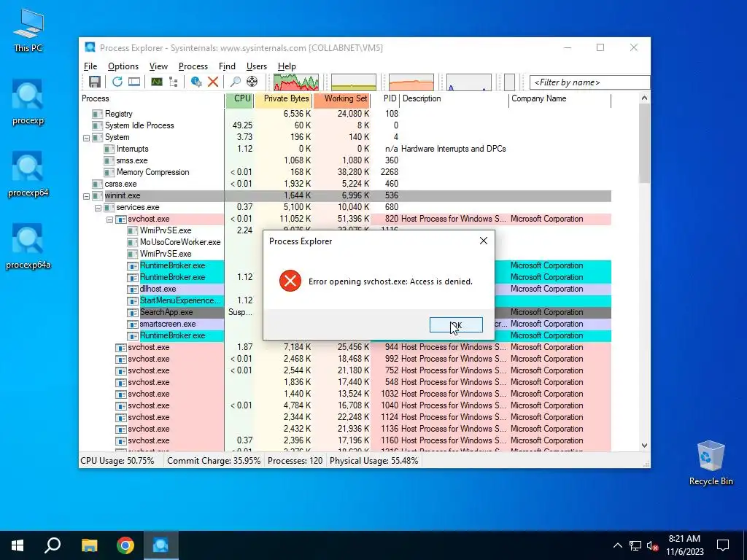
Task: Select the Registry process row
Action: pyautogui.click(x=345, y=114)
